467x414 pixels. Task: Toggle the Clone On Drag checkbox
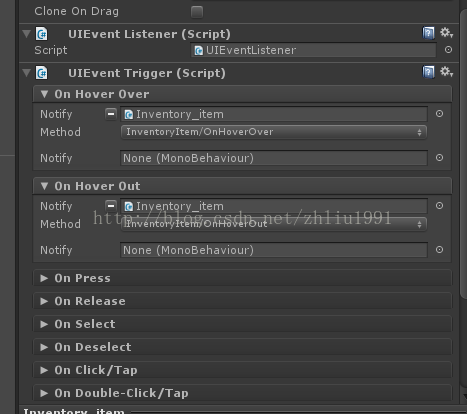[197, 12]
